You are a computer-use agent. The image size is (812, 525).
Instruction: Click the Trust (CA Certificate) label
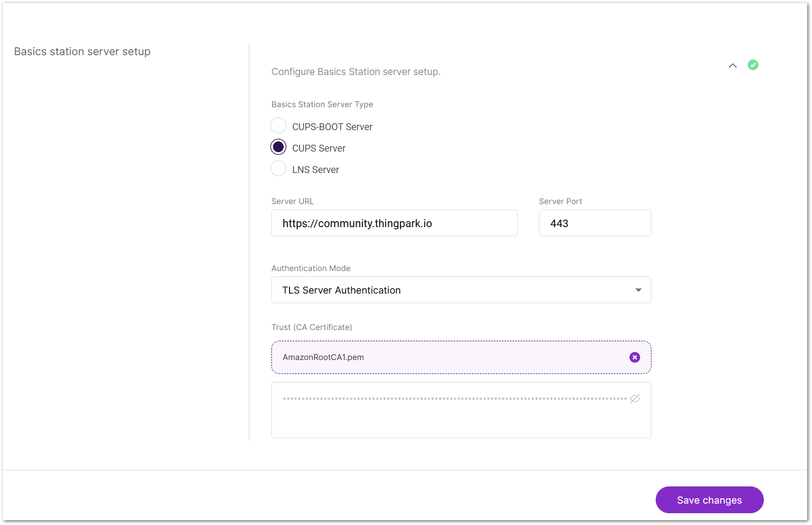pos(312,327)
